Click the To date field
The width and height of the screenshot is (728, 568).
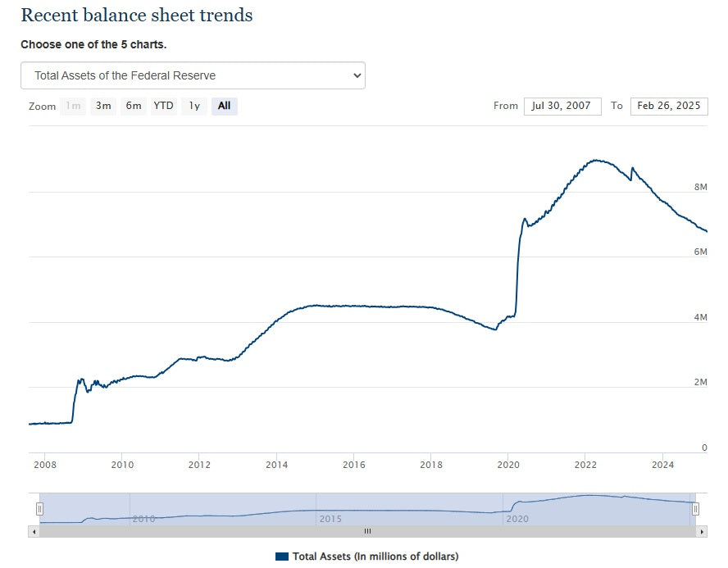tap(668, 106)
